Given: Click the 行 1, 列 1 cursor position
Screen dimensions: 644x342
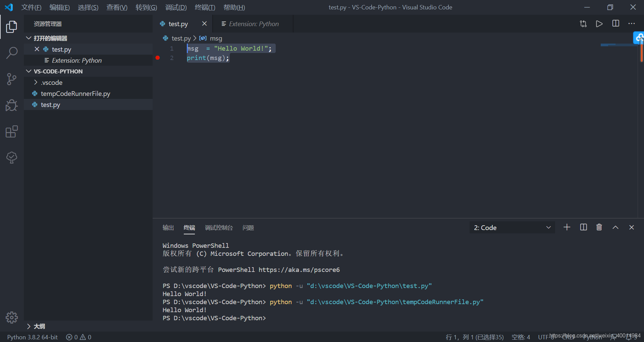Looking at the screenshot, I should pyautogui.click(x=475, y=337).
